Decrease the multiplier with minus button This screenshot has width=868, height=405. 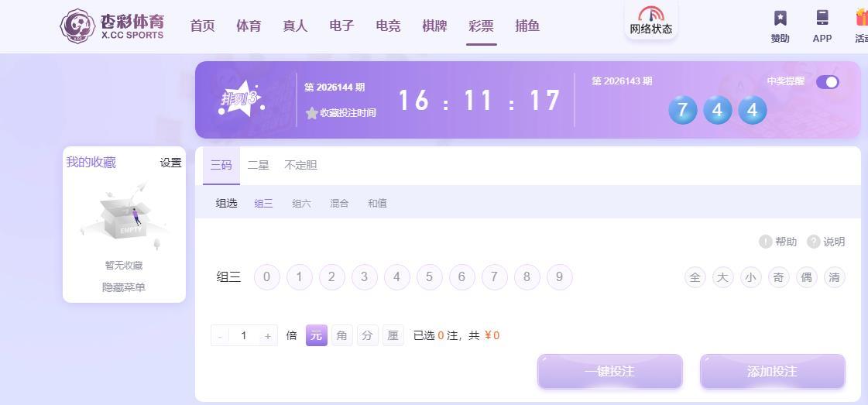click(220, 336)
